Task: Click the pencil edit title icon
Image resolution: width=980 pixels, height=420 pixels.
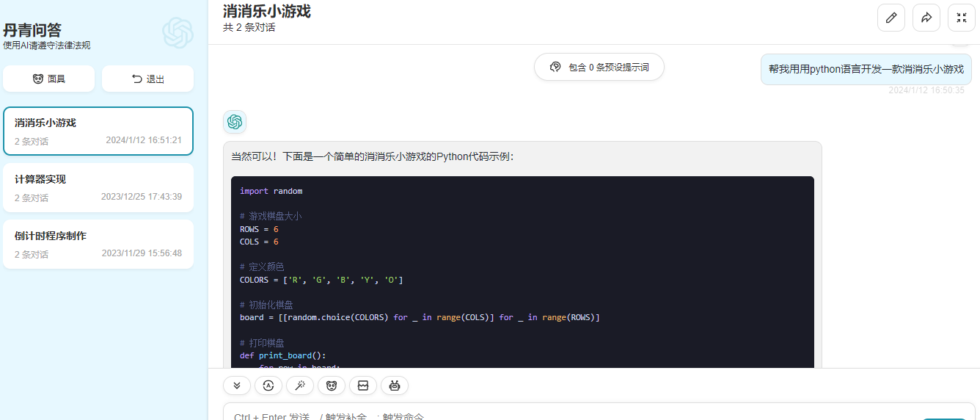Action: click(891, 18)
